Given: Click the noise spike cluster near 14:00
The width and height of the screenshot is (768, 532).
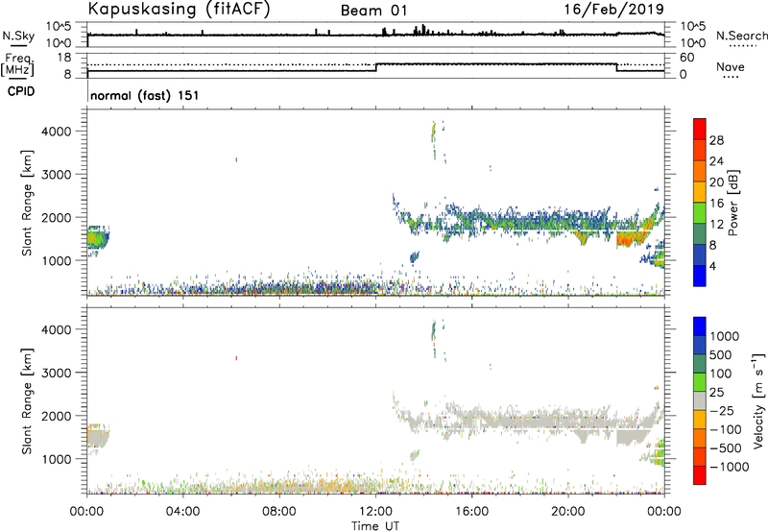Looking at the screenshot, I should tap(421, 30).
